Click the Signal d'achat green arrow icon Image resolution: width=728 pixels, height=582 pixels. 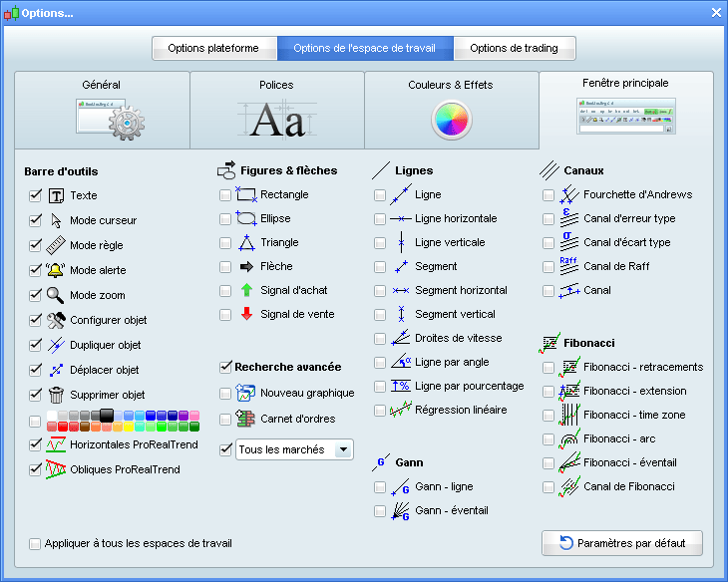pyautogui.click(x=246, y=290)
